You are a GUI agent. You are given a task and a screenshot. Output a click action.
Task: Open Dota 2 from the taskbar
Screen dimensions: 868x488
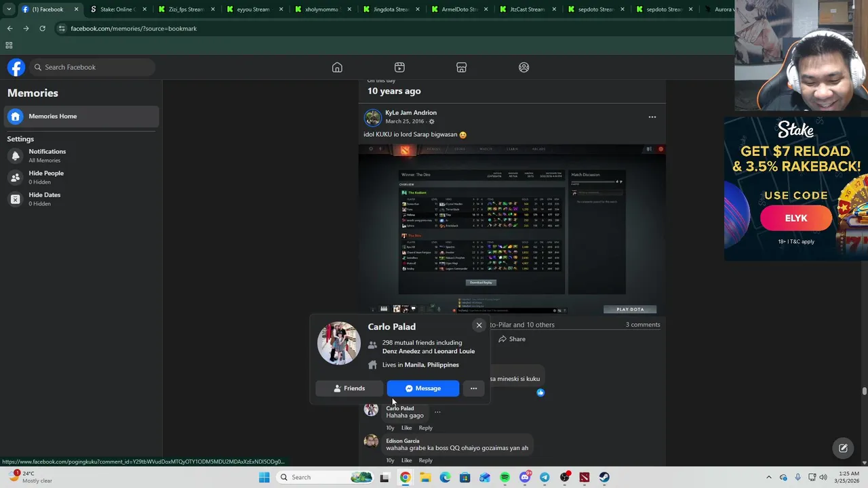coord(585,477)
